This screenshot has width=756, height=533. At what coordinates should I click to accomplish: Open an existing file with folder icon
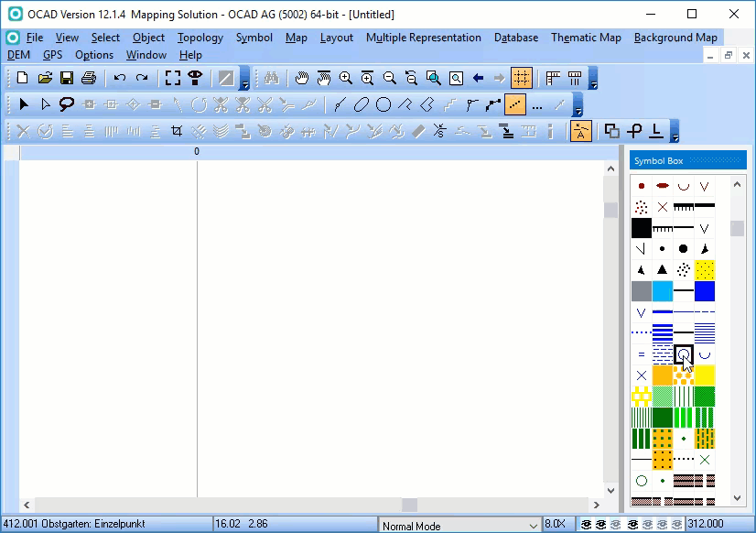[44, 78]
